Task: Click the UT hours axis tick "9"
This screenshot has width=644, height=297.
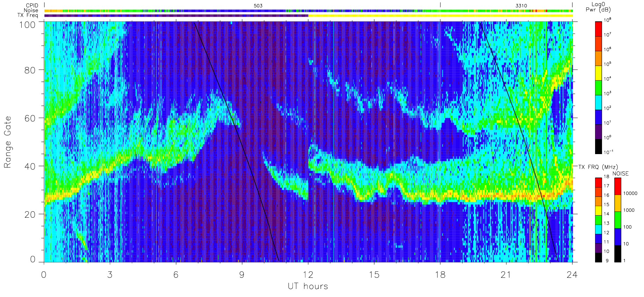Action: (242, 275)
